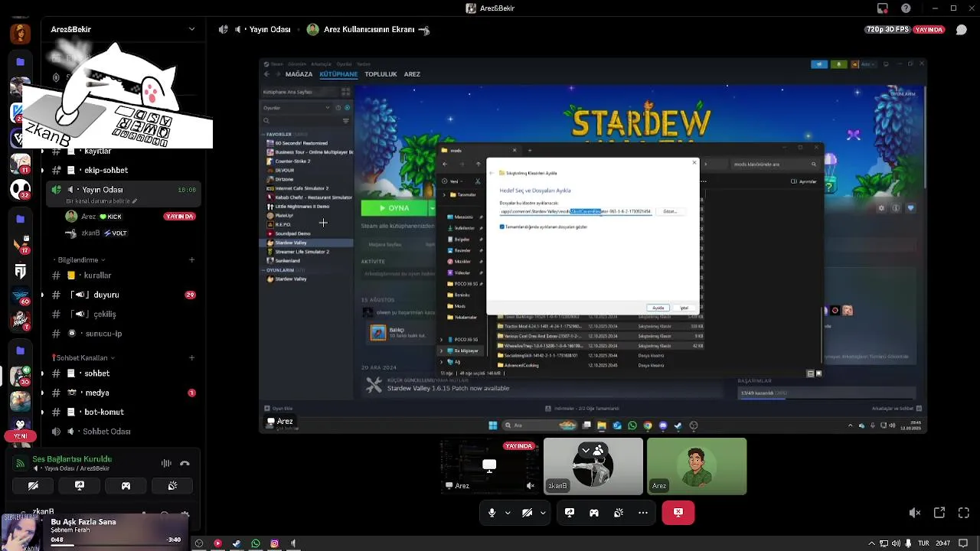Set channel status via Bir kanal durumu belirle
The width and height of the screenshot is (980, 551).
click(102, 201)
